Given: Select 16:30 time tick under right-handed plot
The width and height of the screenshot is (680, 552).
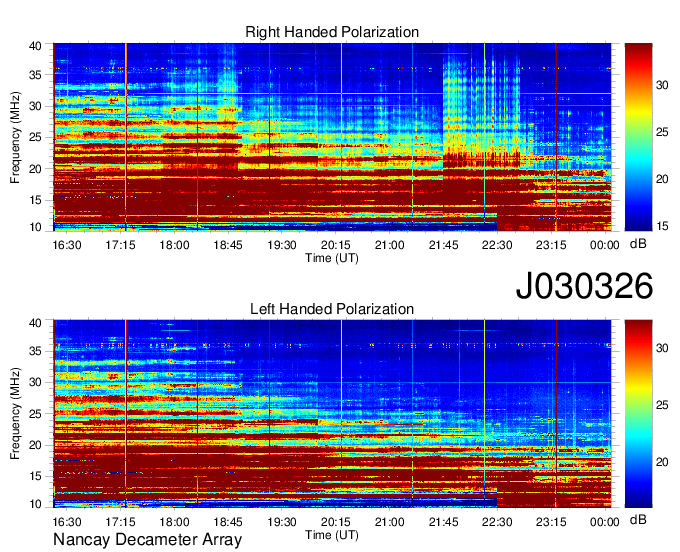Looking at the screenshot, I should [x=67, y=245].
